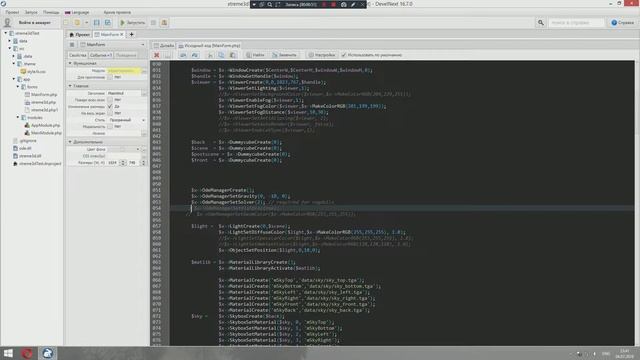Select the События events tab

(x=100, y=55)
